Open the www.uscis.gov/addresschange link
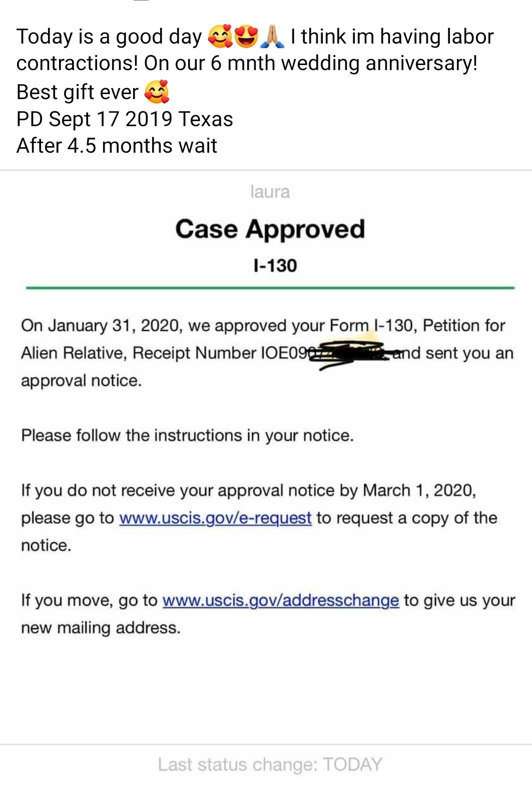 [281, 600]
